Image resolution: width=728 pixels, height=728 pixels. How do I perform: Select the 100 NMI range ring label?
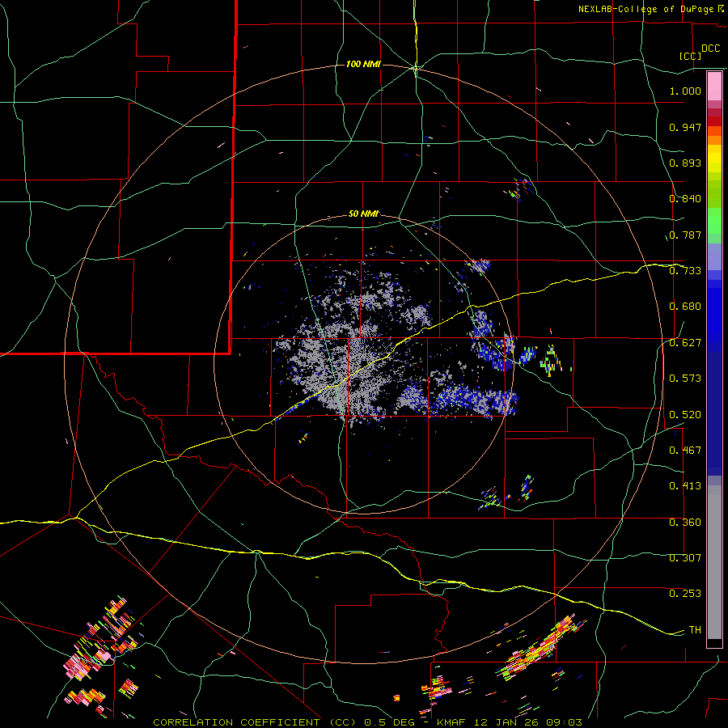pos(363,64)
